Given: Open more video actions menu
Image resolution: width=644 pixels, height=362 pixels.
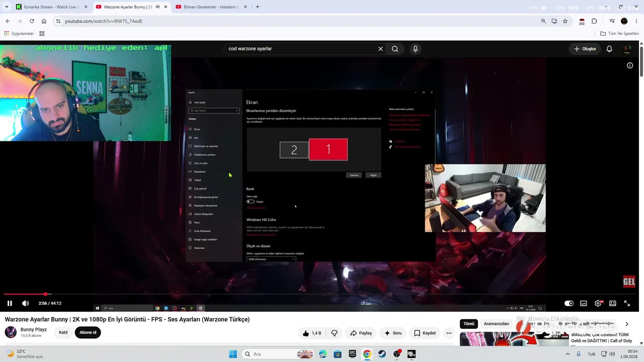Looking at the screenshot, I should pos(449,333).
